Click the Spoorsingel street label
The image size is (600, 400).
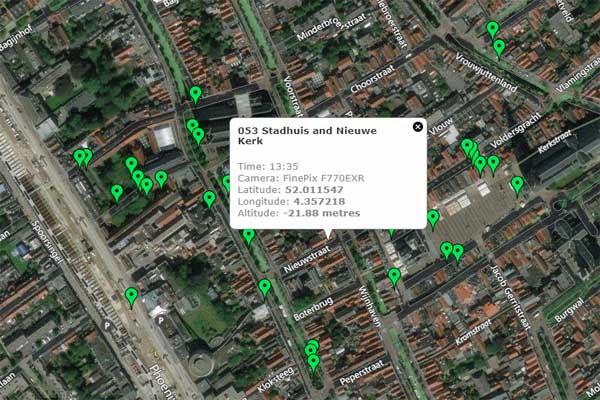(47, 242)
